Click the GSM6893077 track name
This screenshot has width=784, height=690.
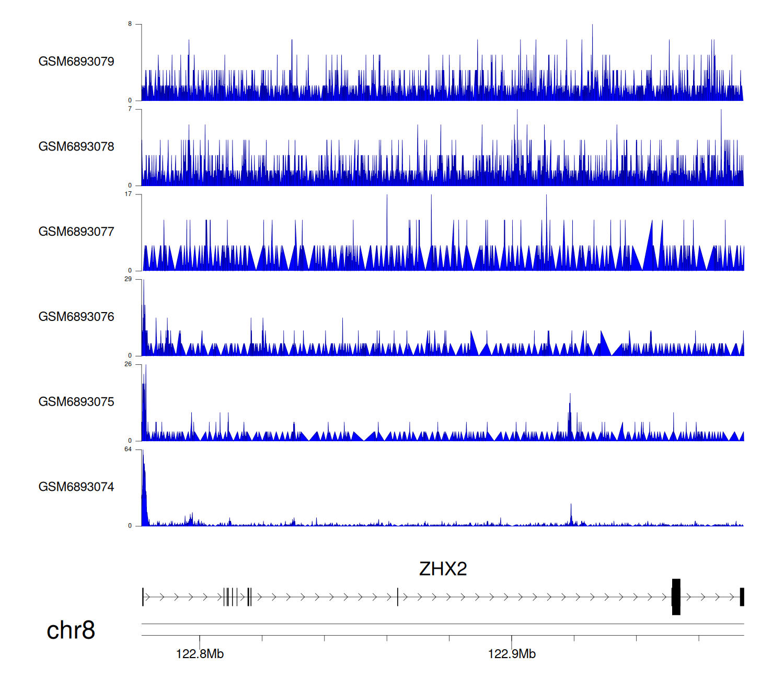(76, 232)
